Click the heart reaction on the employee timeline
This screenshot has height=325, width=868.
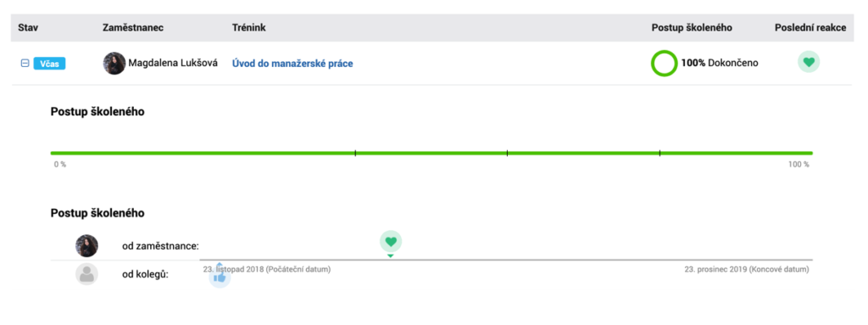(391, 241)
